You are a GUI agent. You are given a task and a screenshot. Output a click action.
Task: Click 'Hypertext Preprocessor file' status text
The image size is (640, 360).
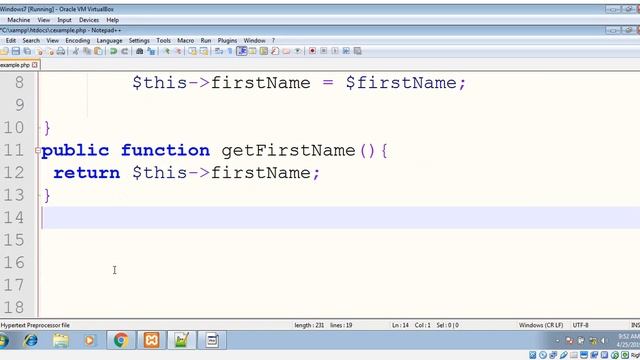point(35,325)
